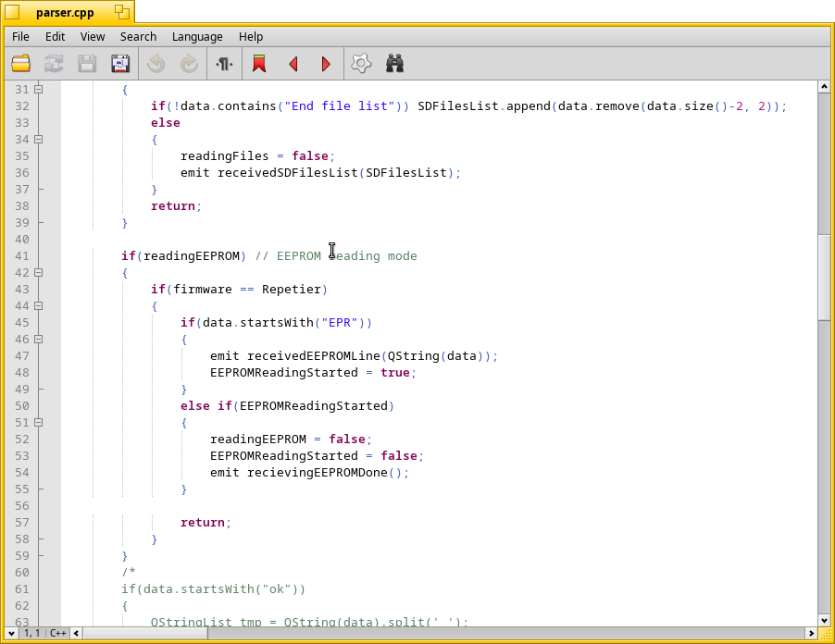Screen dimensions: 835x644
Task: Click the horizontal scrollbar thumb
Action: 145,633
